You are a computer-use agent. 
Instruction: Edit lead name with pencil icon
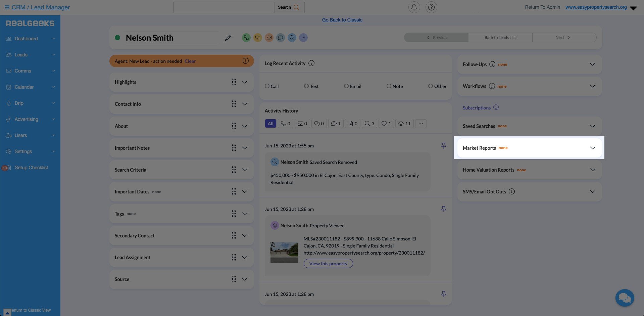[228, 38]
